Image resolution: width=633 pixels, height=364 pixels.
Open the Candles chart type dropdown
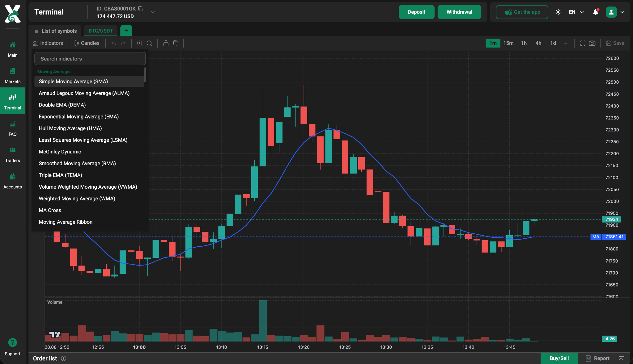tap(87, 43)
